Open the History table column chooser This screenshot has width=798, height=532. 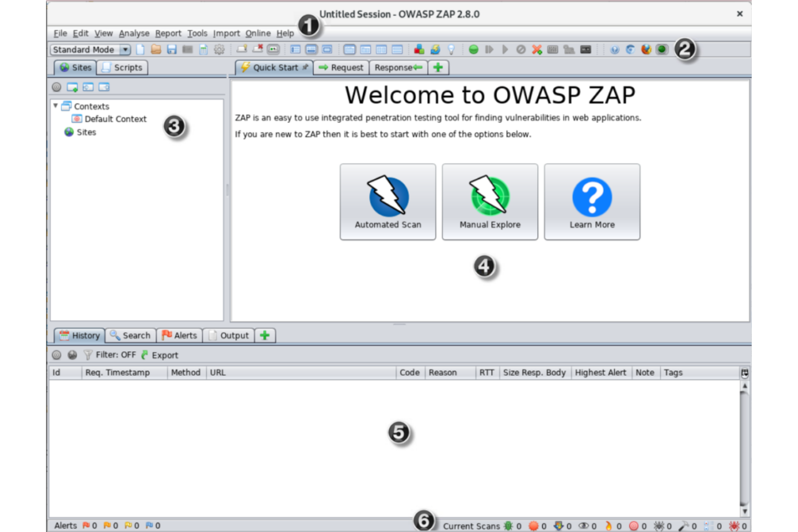(x=745, y=373)
